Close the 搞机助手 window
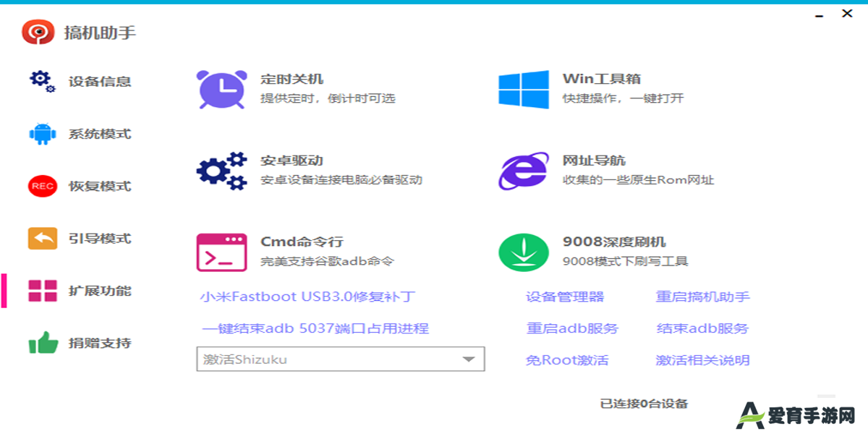868x434 pixels. coord(846,14)
